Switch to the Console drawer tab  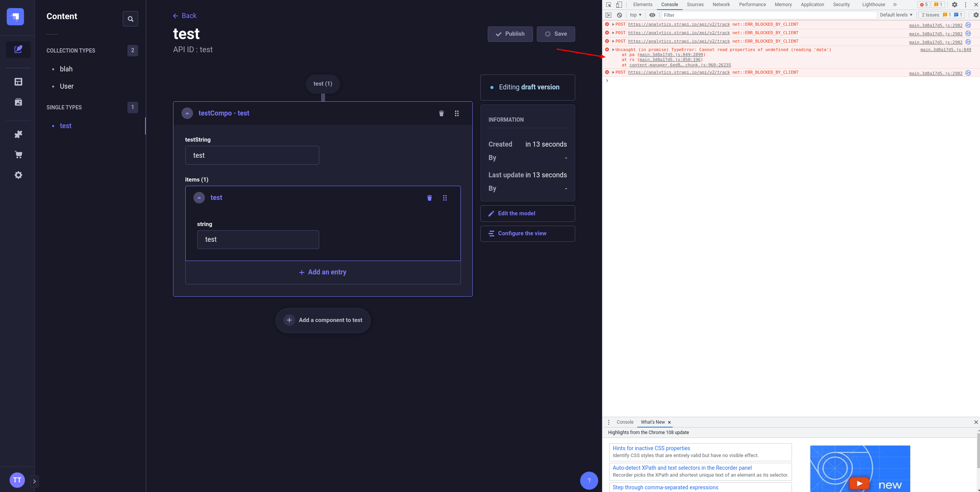click(624, 422)
